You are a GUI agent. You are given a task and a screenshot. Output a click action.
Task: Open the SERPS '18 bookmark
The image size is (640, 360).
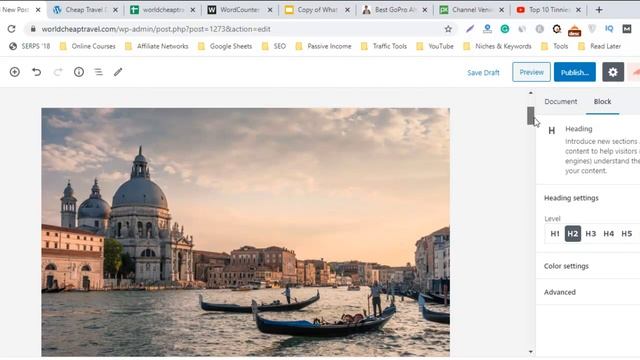[x=30, y=46]
